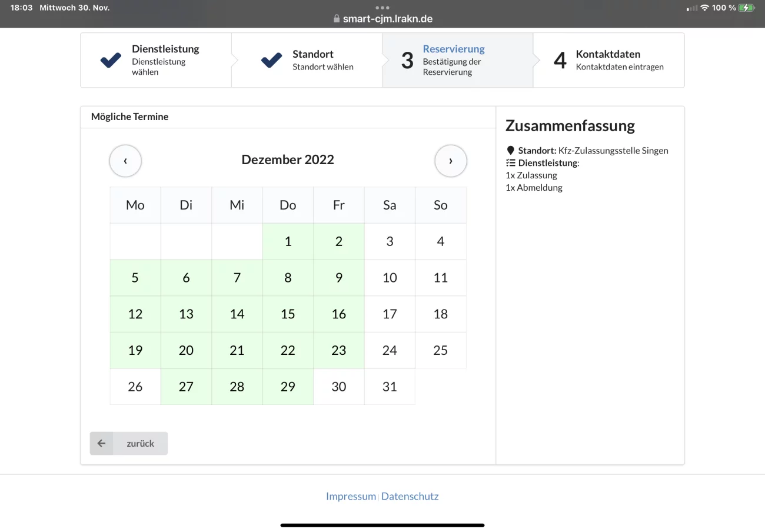
Task: Book Monday the 19th
Action: click(x=135, y=351)
